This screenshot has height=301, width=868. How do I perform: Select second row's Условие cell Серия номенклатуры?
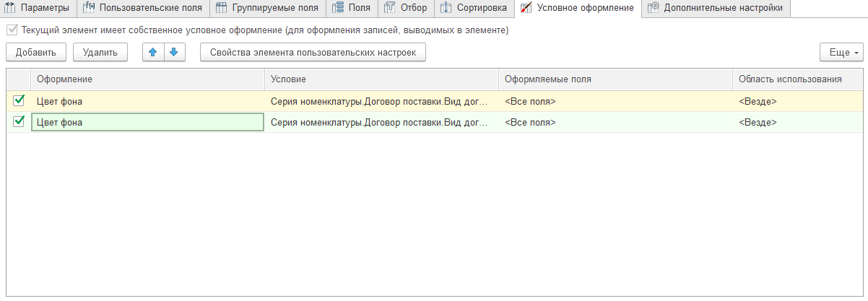(382, 123)
